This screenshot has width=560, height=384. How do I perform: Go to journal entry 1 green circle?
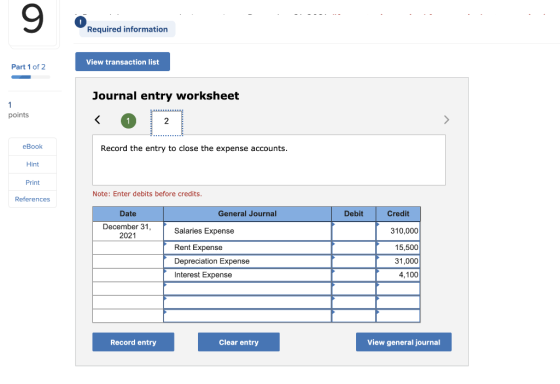point(129,121)
